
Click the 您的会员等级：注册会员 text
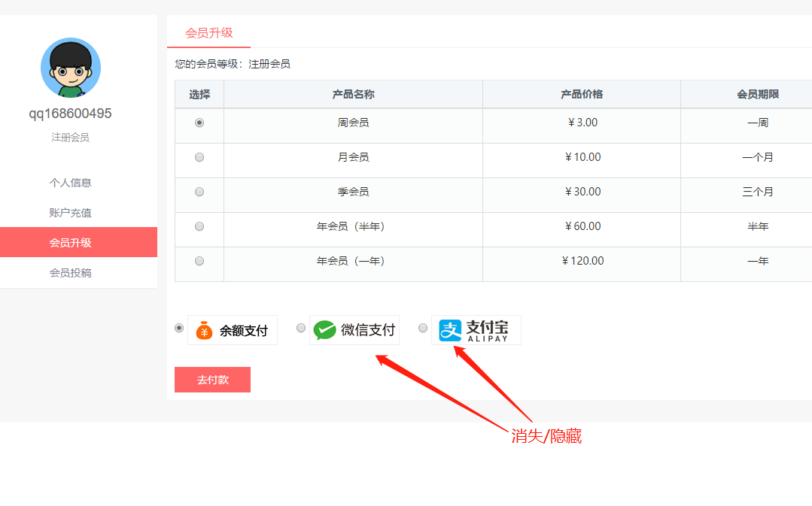tap(233, 64)
